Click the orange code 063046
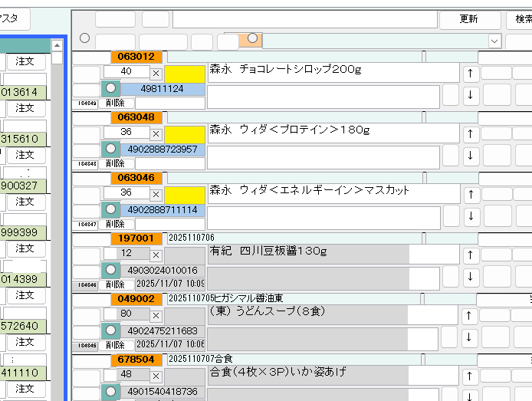Screen dimensions: 532x401 [x=136, y=178]
